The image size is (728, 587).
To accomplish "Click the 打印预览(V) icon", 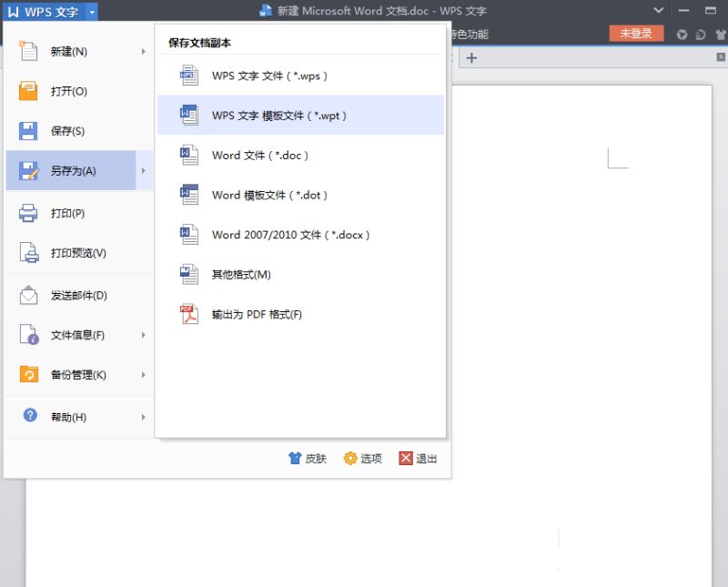I will [x=29, y=253].
